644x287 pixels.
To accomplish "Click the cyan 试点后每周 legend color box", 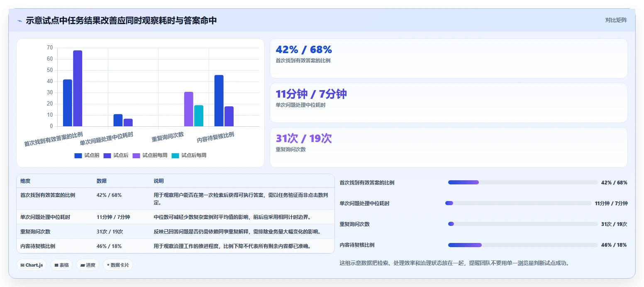I will point(176,156).
